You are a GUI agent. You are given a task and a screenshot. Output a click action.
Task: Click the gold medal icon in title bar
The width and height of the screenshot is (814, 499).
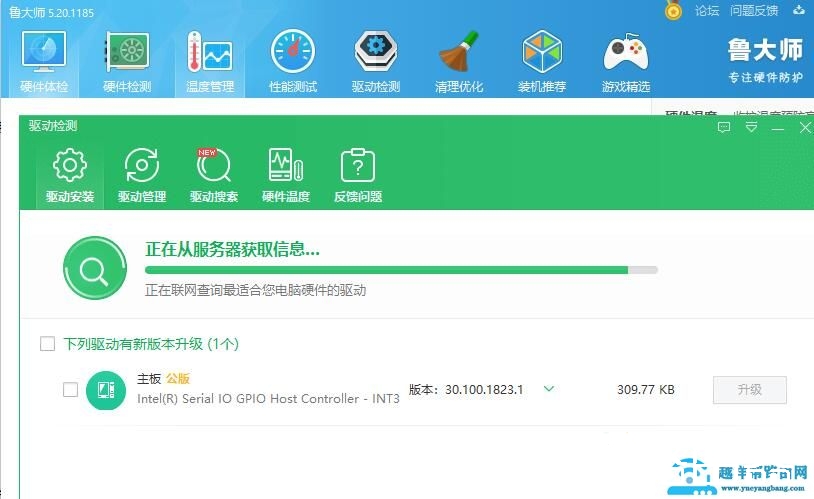tap(673, 10)
